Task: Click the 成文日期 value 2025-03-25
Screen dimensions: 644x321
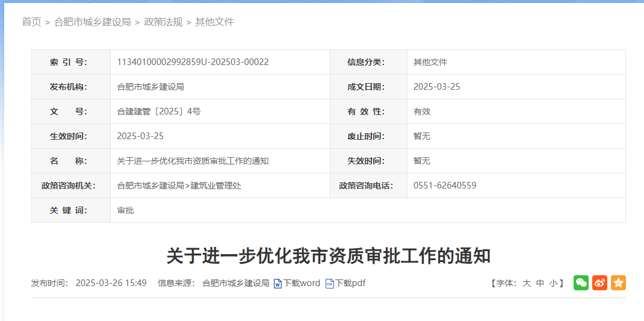Action: click(x=436, y=87)
